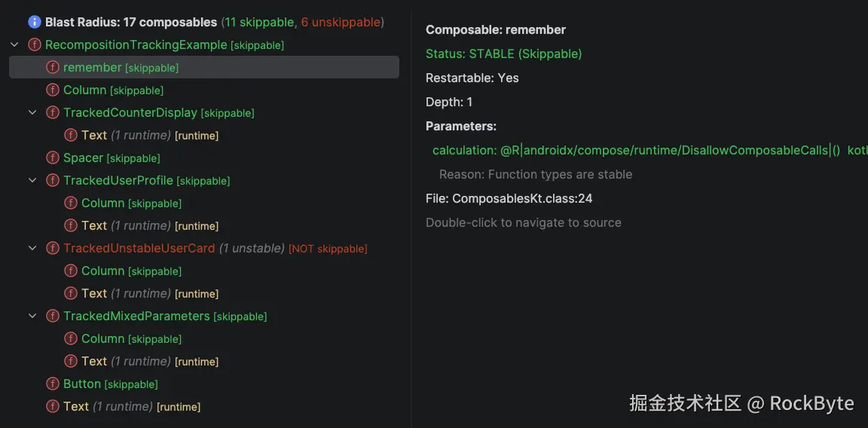Screen dimensions: 868x428
Task: Collapse the TrackedUnstableUserCard node
Action: point(32,249)
